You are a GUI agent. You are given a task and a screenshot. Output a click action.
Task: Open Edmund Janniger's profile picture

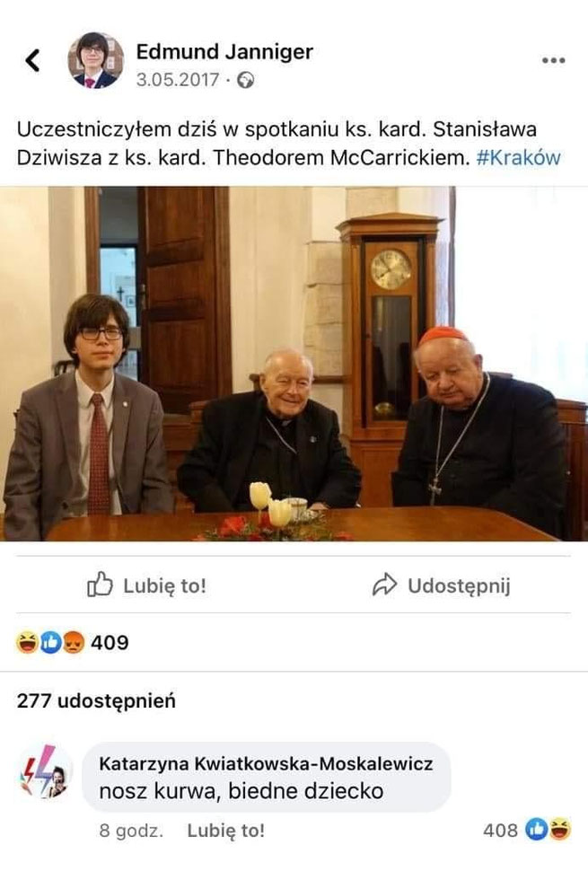tap(96, 60)
